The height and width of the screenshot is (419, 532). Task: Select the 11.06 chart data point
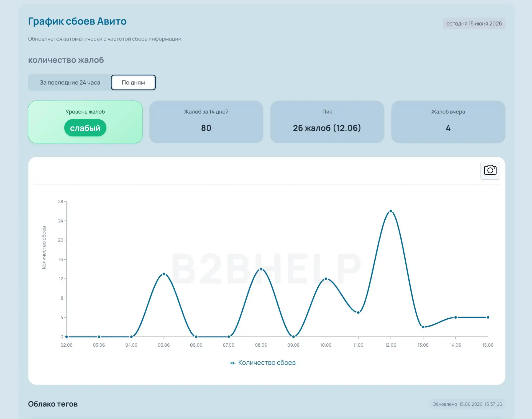pos(358,313)
